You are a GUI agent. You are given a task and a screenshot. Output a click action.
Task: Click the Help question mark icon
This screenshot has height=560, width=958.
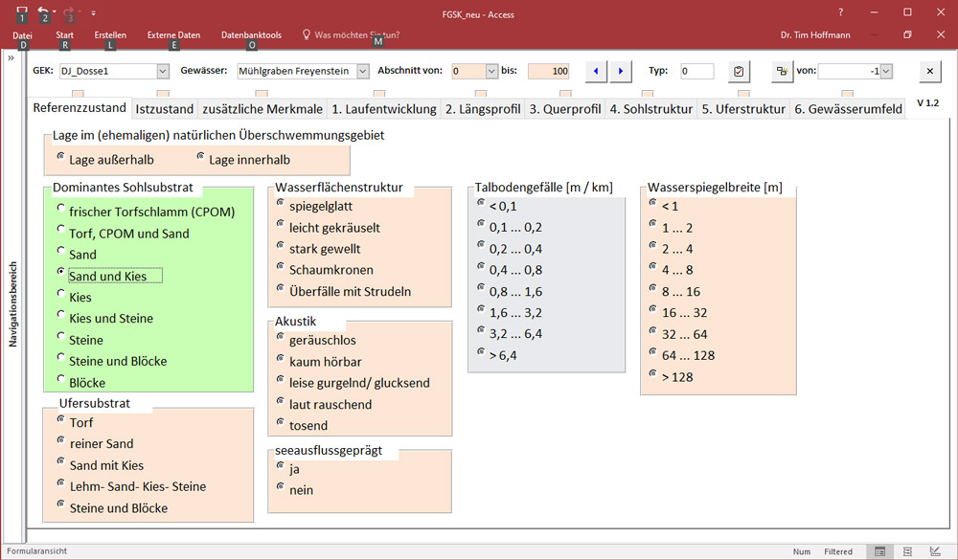[841, 12]
